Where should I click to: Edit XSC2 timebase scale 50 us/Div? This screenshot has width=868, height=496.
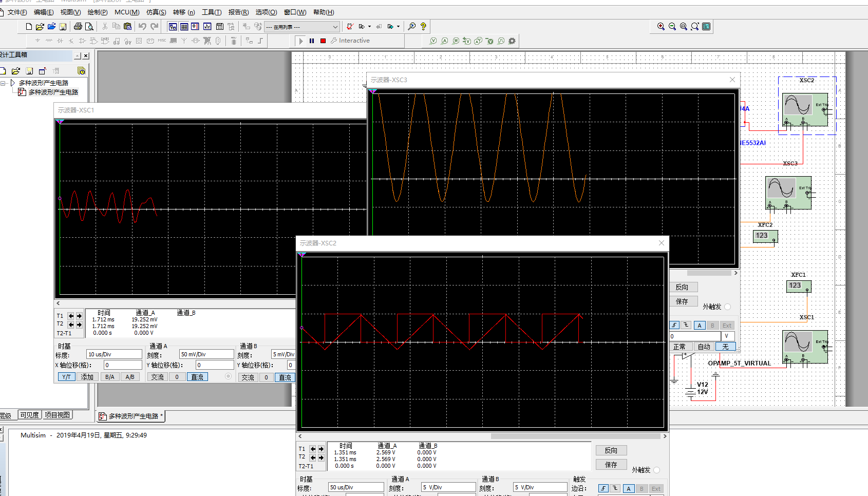[x=356, y=487]
